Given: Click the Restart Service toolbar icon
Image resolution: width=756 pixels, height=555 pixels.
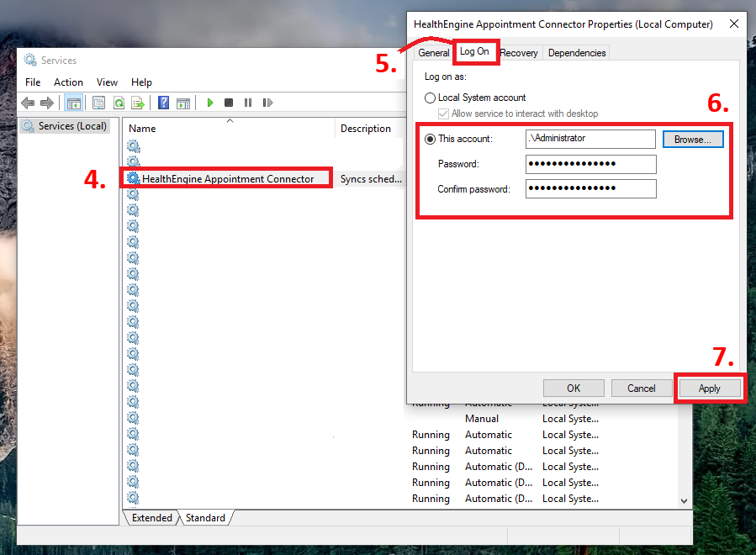Looking at the screenshot, I should click(x=267, y=103).
